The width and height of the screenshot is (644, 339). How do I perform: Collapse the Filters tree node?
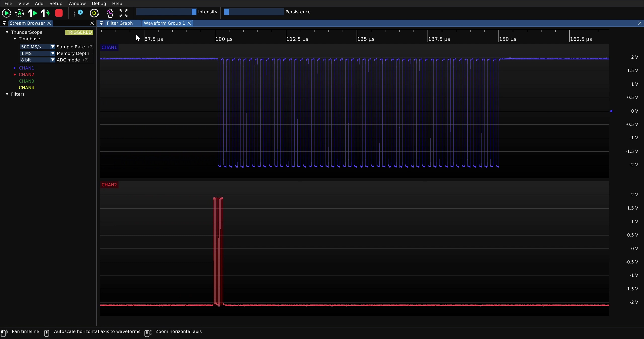(x=7, y=94)
